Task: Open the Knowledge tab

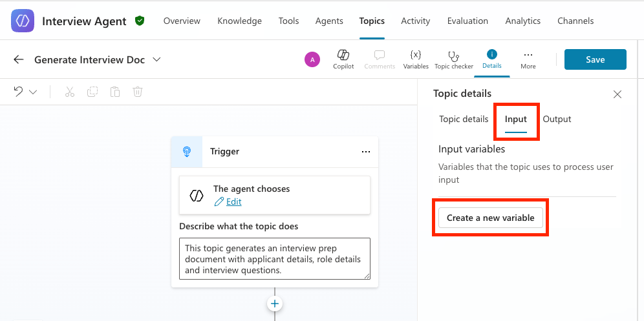Action: click(239, 21)
